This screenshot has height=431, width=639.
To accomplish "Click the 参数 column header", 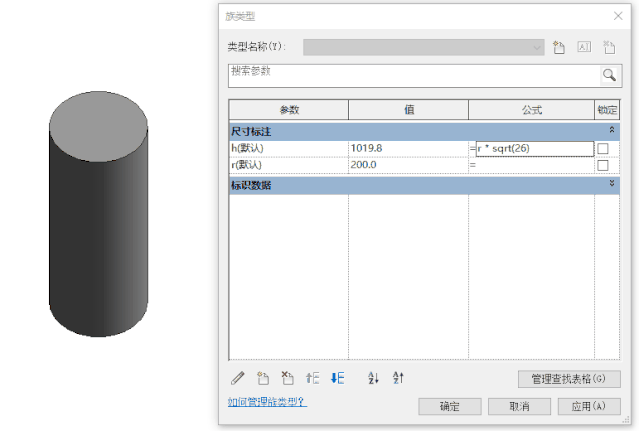I will pos(289,110).
